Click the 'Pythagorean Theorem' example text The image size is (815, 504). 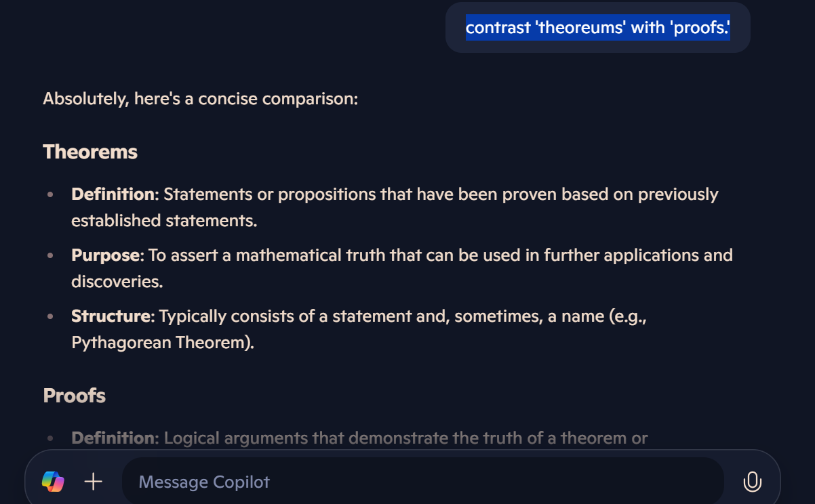coord(161,342)
